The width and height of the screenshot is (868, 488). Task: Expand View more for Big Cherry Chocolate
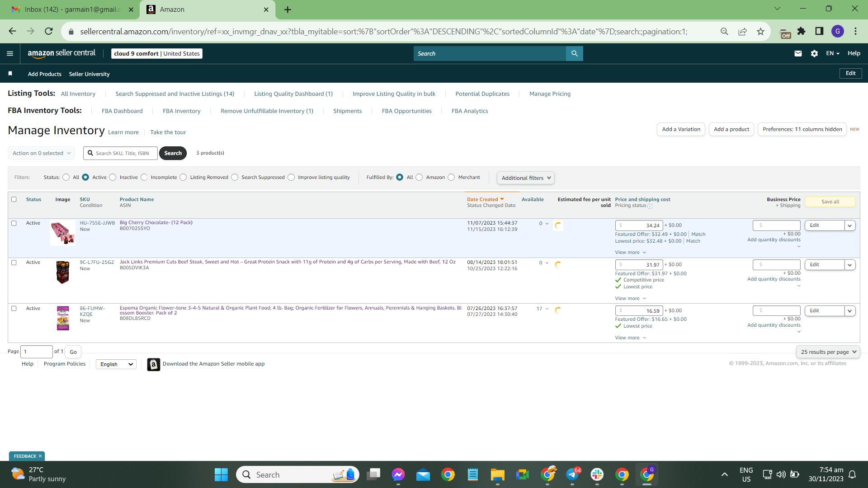[x=630, y=253]
